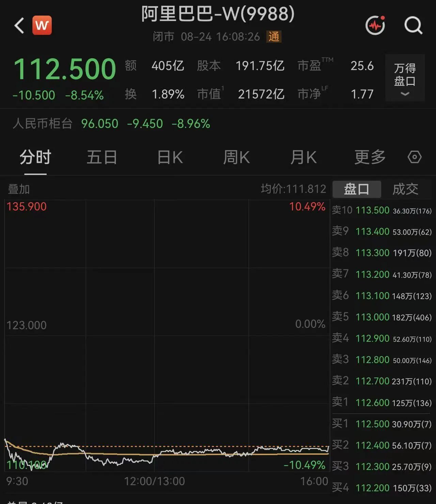Image resolution: width=436 pixels, height=504 pixels.
Task: Select the 盘口 order book tab
Action: click(x=357, y=189)
